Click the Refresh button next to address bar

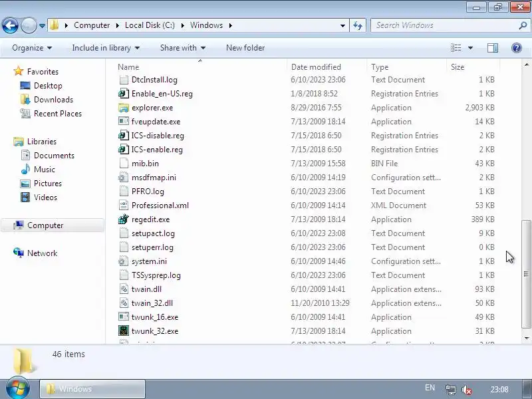click(358, 25)
